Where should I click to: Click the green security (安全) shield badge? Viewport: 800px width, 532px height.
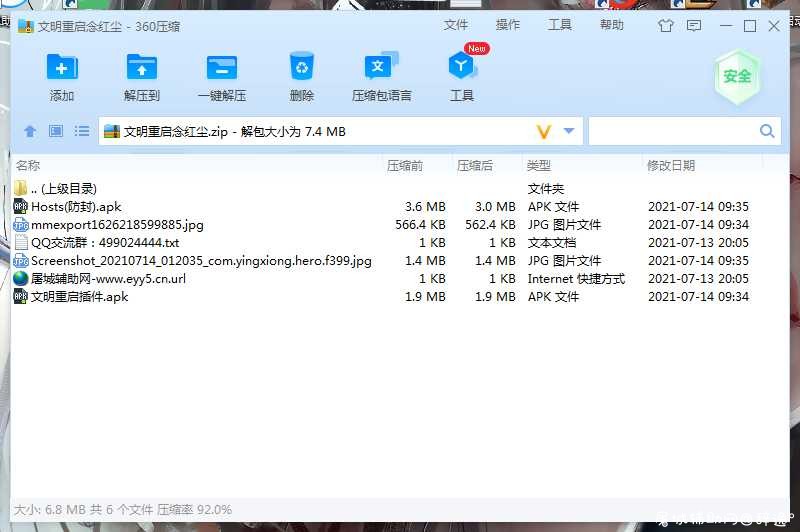click(737, 77)
